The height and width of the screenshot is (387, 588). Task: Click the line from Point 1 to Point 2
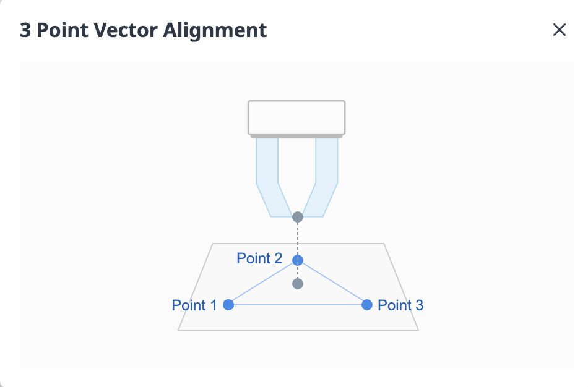(x=263, y=283)
